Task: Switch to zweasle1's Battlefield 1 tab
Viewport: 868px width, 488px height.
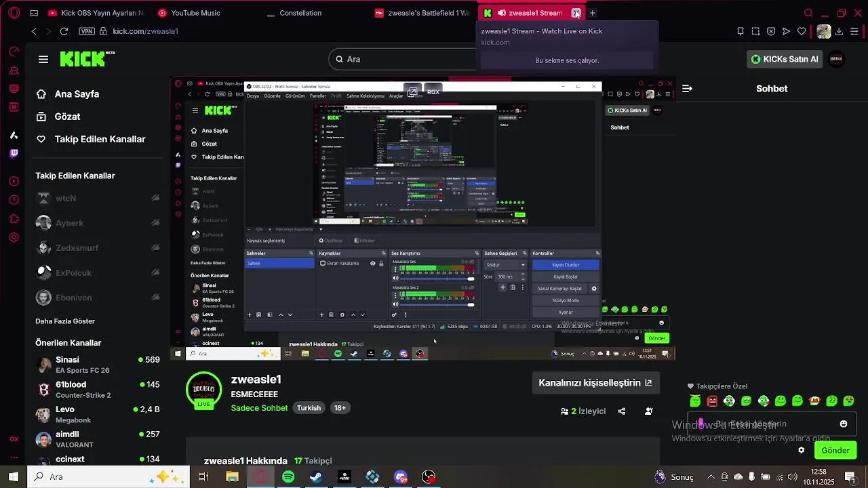Action: click(422, 13)
